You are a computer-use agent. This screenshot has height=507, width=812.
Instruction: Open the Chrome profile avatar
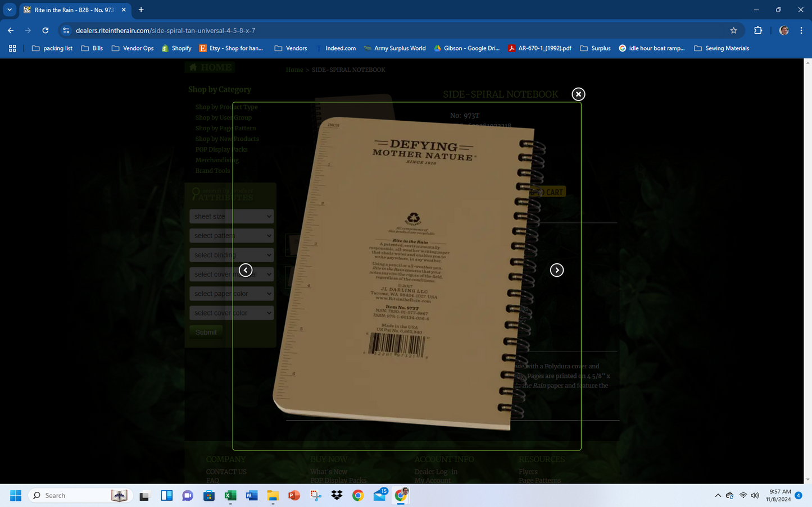tap(784, 30)
